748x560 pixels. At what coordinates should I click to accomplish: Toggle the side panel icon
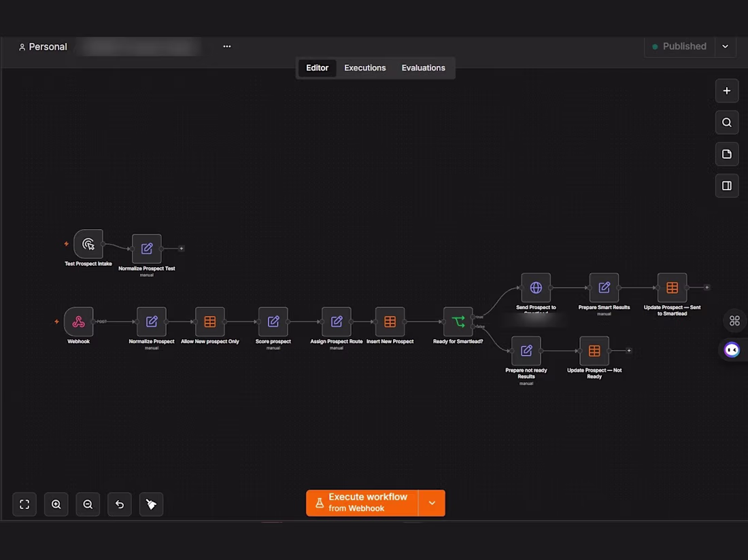click(726, 186)
